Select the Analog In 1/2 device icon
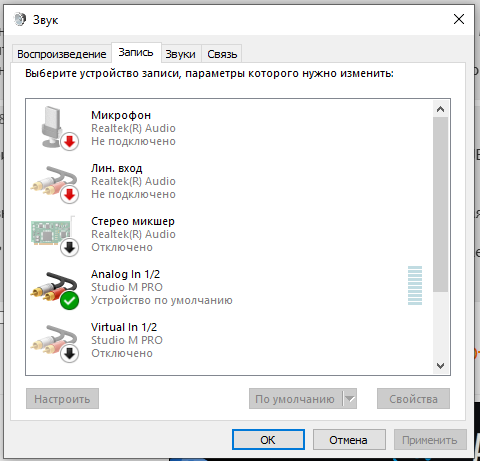480x461 pixels. coord(55,290)
